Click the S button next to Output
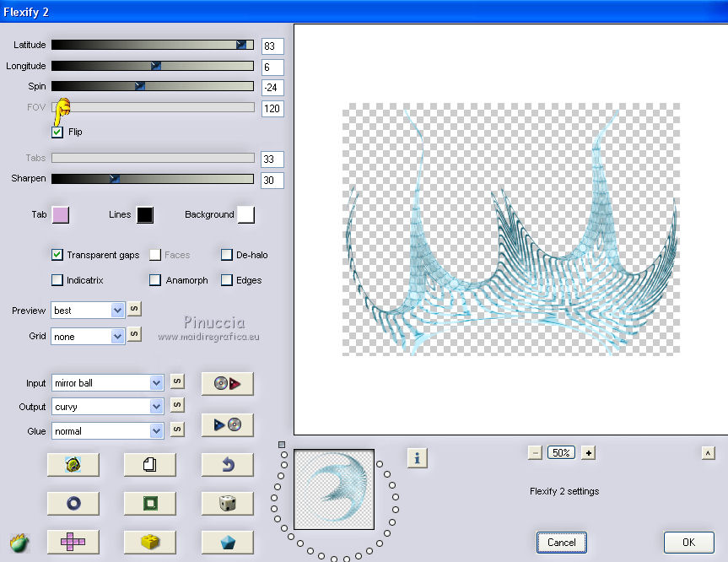728x562 pixels. pyautogui.click(x=177, y=405)
